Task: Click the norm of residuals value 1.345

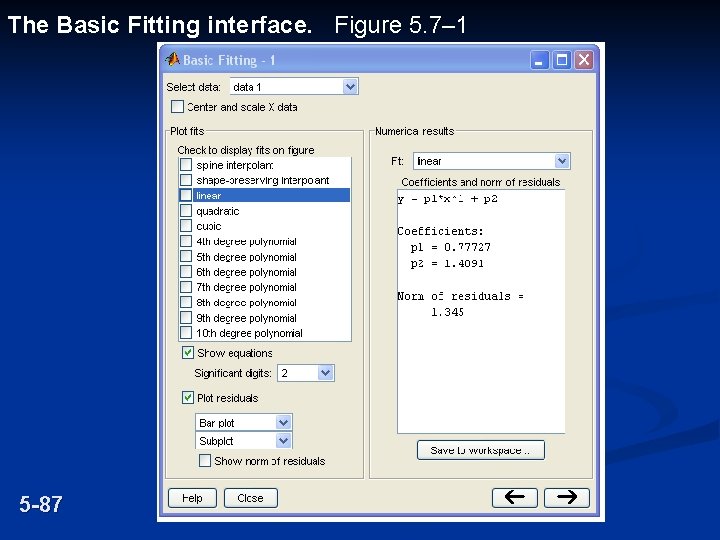Action: [447, 312]
